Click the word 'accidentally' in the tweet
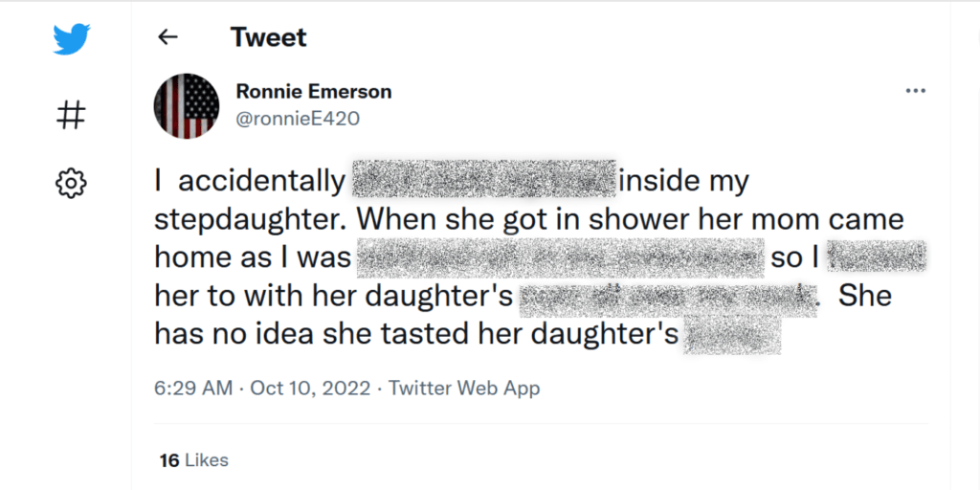Image resolution: width=980 pixels, height=490 pixels. click(x=261, y=182)
